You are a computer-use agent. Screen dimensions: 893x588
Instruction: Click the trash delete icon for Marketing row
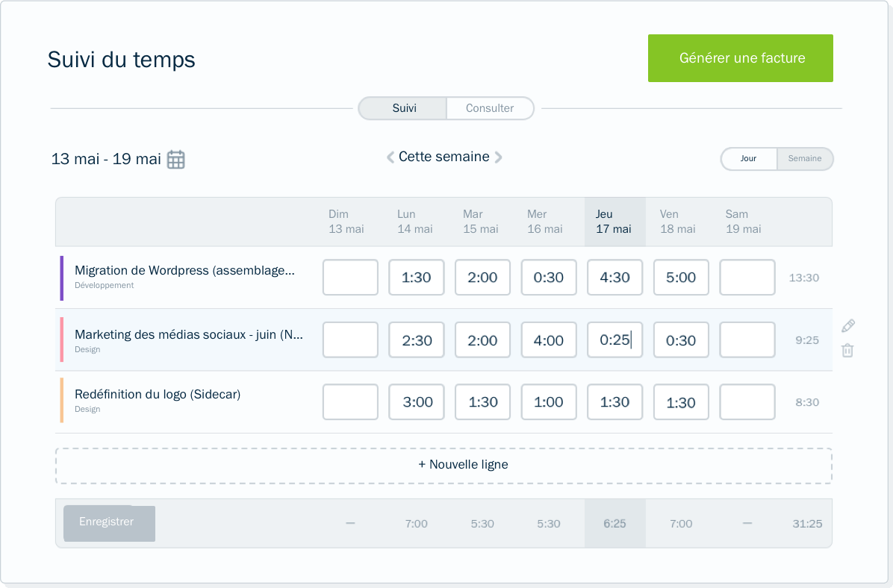point(848,350)
